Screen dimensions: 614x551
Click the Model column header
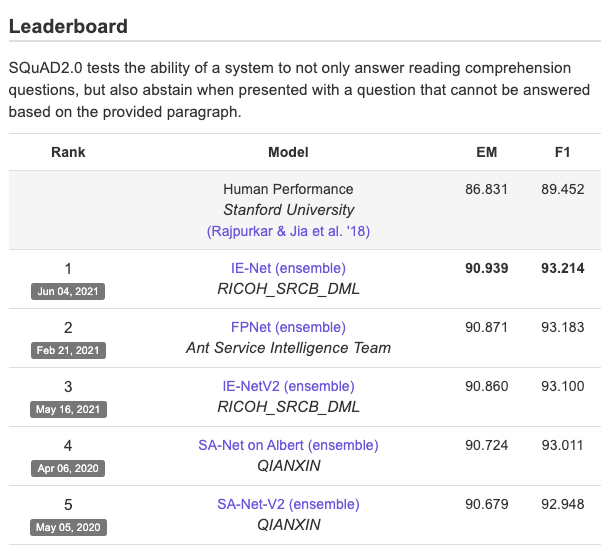pyautogui.click(x=288, y=152)
